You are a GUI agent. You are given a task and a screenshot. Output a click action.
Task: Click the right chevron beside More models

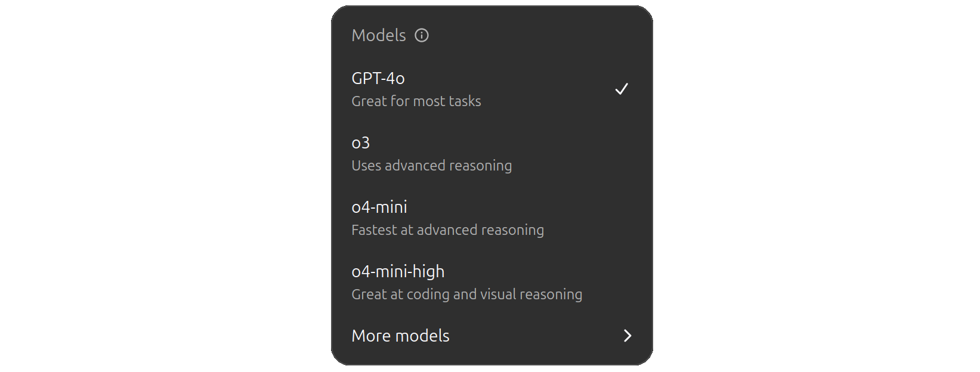click(627, 336)
